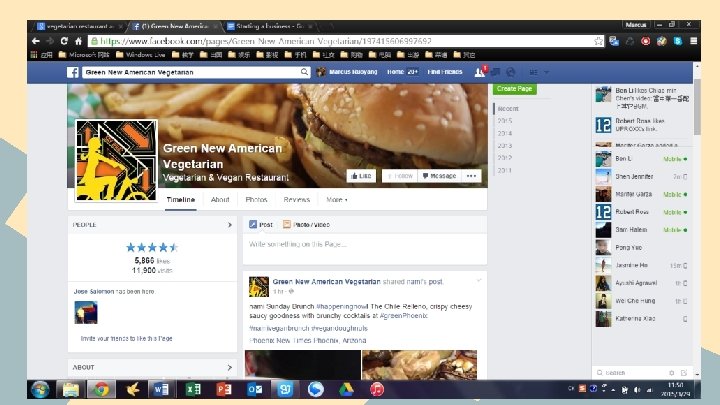Open the Windows Live bookmark folder
Image resolution: width=720 pixels, height=405 pixels.
tap(141, 55)
